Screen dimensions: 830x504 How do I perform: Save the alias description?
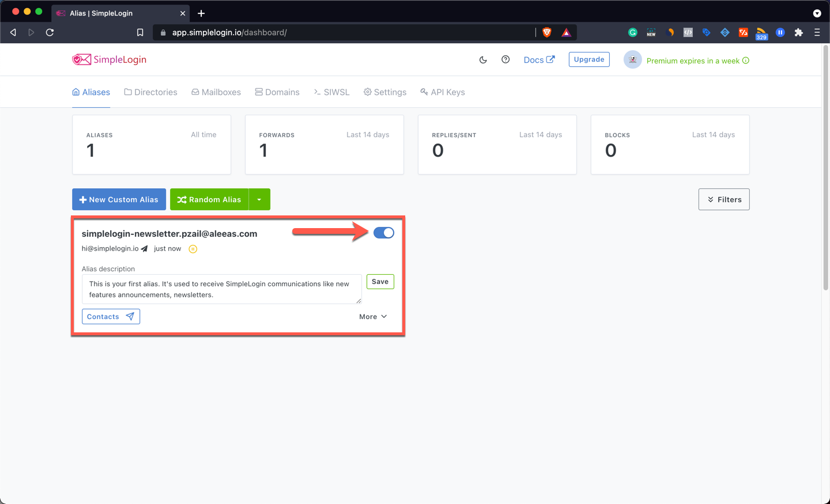tap(380, 282)
